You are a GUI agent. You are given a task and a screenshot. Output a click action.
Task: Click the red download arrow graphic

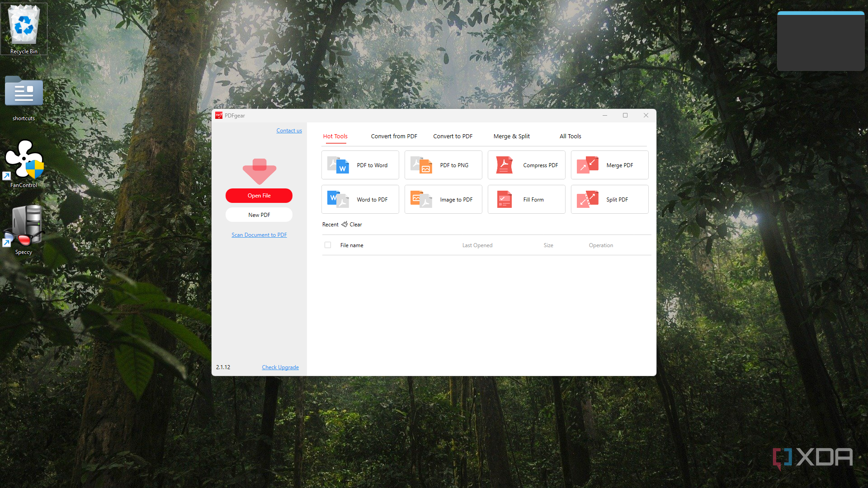pos(259,171)
